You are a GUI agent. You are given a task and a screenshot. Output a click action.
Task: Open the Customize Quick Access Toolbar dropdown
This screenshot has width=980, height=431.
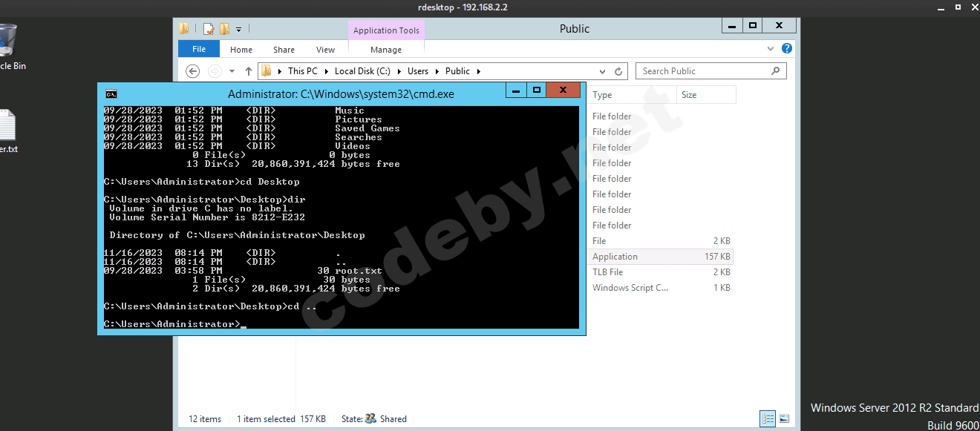pos(239,30)
